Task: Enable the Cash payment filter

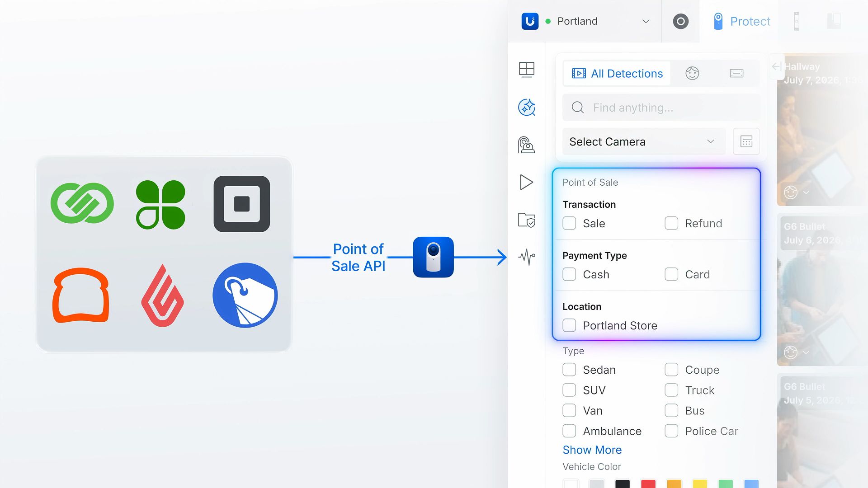Action: [x=569, y=274]
